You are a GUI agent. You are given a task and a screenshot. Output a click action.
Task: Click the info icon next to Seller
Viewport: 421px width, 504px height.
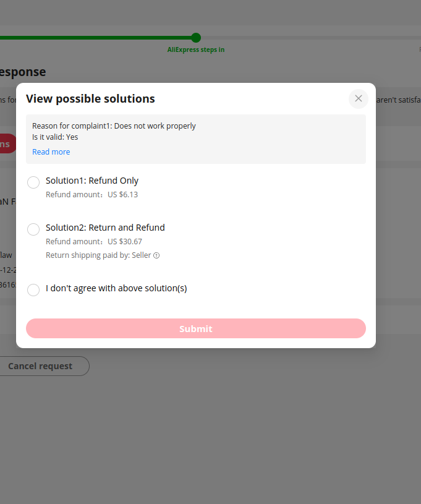point(156,255)
